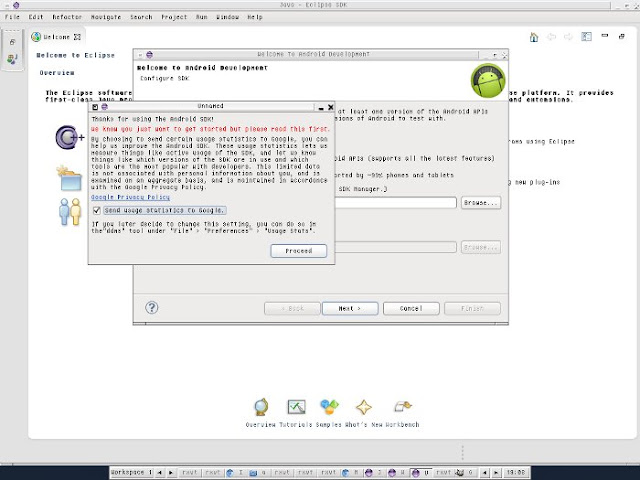The height and width of the screenshot is (480, 640).
Task: Focus the SDK location input field
Action: click(x=395, y=202)
